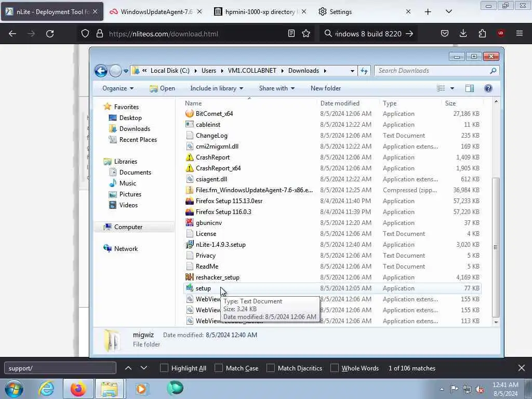The width and height of the screenshot is (532, 399).
Task: Sort files by Date modified column
Action: coord(340,103)
